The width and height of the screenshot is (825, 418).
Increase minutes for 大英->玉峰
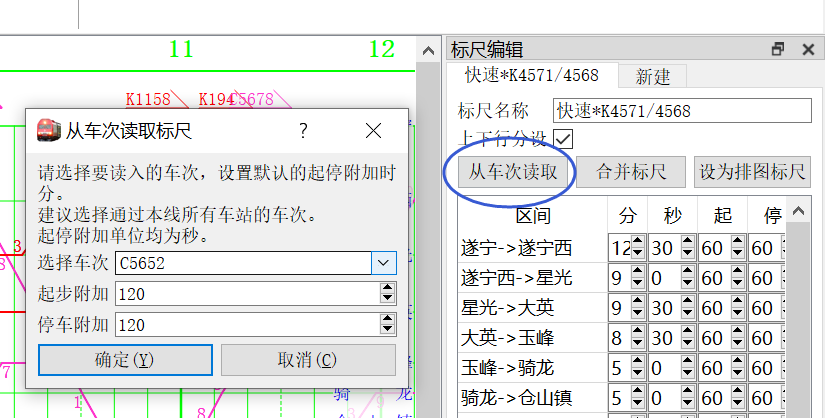click(638, 332)
